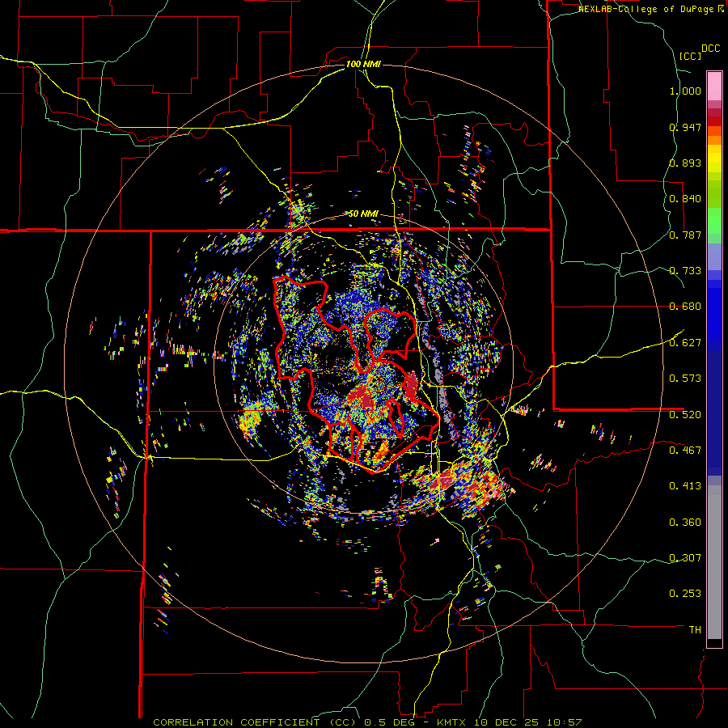Viewport: 728px width, 728px height.
Task: Click the Correlation Coefficient product title at bottom
Action: 367,722
